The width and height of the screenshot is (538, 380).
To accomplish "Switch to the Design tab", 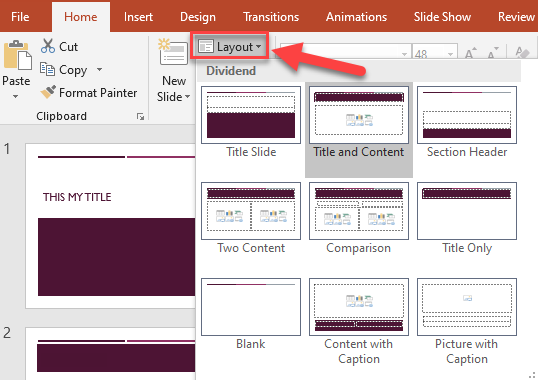I will click(198, 17).
